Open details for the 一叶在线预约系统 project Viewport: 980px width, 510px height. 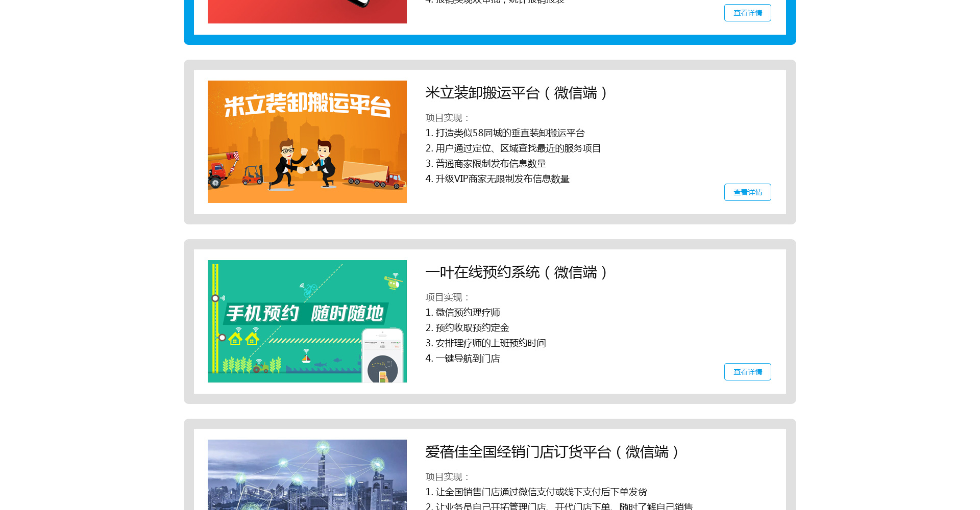coord(747,372)
